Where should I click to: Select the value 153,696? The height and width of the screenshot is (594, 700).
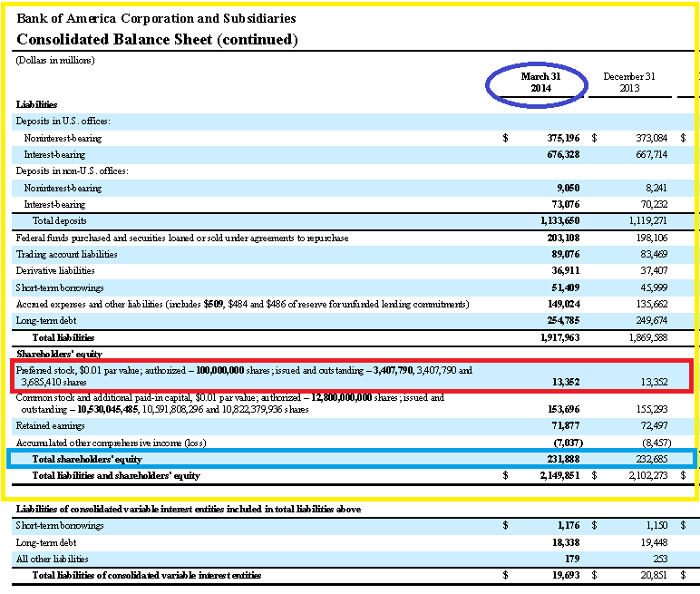click(564, 410)
